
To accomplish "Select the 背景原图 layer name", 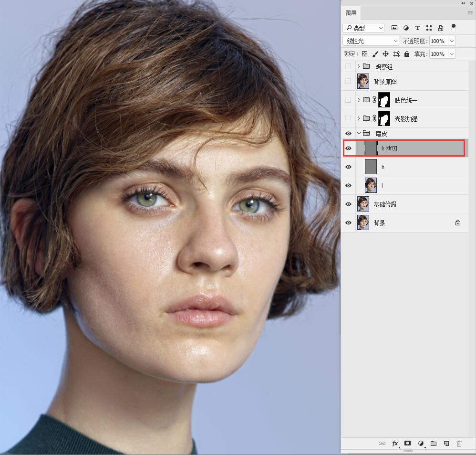I will (x=385, y=82).
